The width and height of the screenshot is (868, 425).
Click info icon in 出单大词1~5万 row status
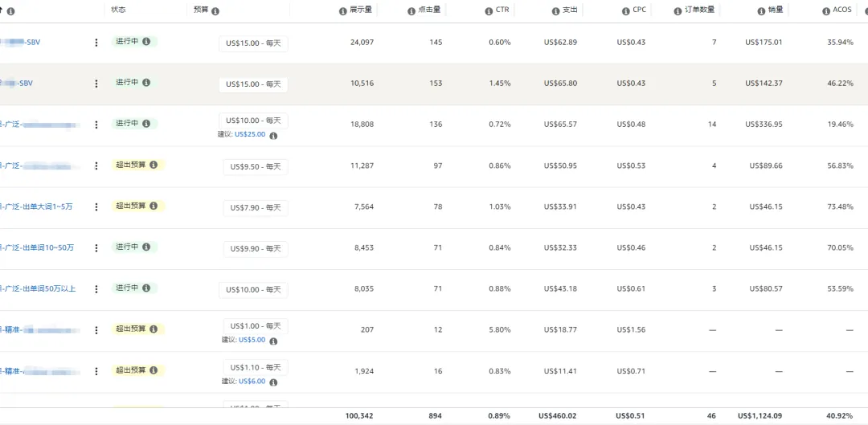[x=154, y=206]
